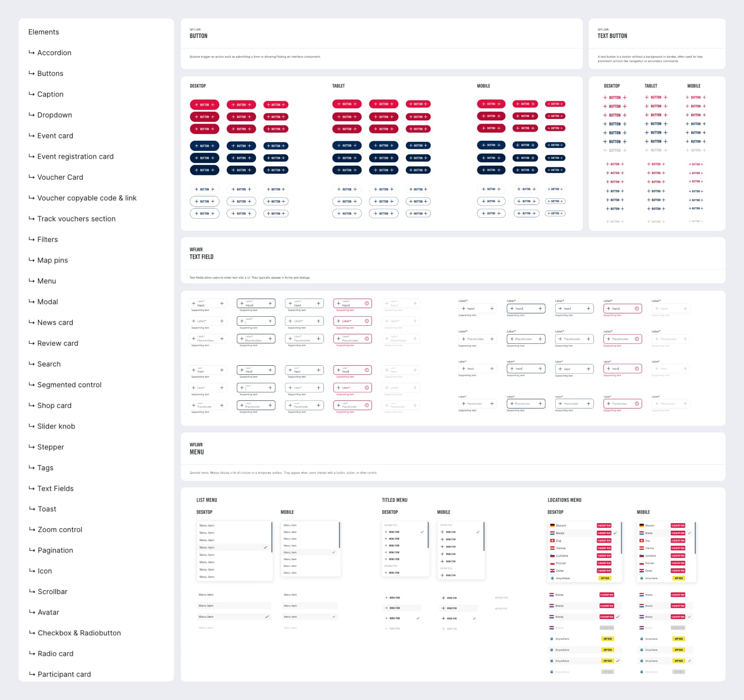744x700 pixels.
Task: Click the Polish flag next to Poznań in mobile locations menu
Action: pos(642,563)
